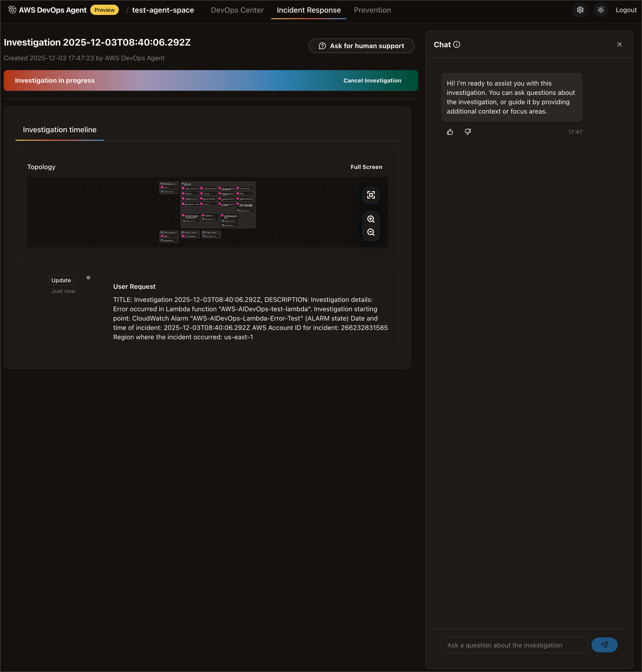Viewport: 642px width, 672px height.
Task: Logout of the DevOps Agent
Action: pos(626,10)
